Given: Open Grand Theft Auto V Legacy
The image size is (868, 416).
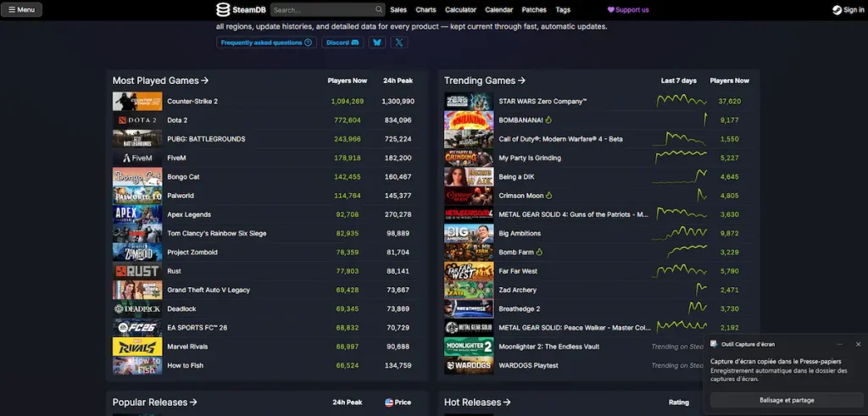Looking at the screenshot, I should (x=209, y=290).
